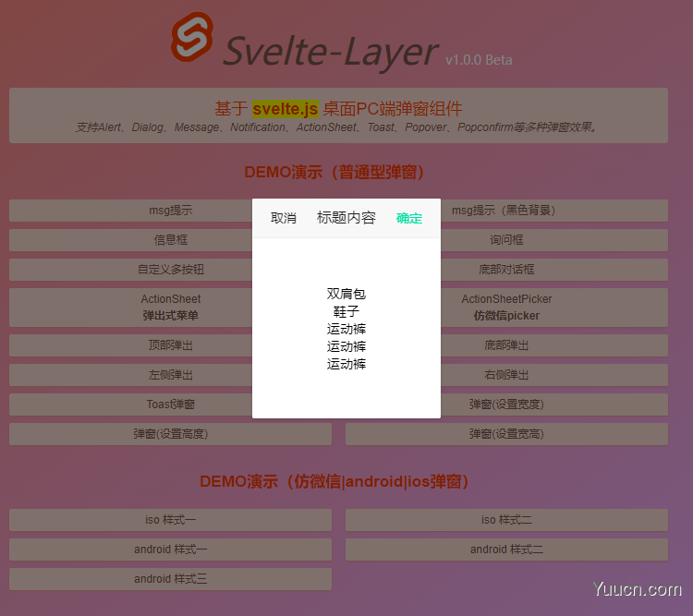Screen dimensions: 693x616
Task: Open the 弹窗(设置宽高) demo
Action: point(506,434)
